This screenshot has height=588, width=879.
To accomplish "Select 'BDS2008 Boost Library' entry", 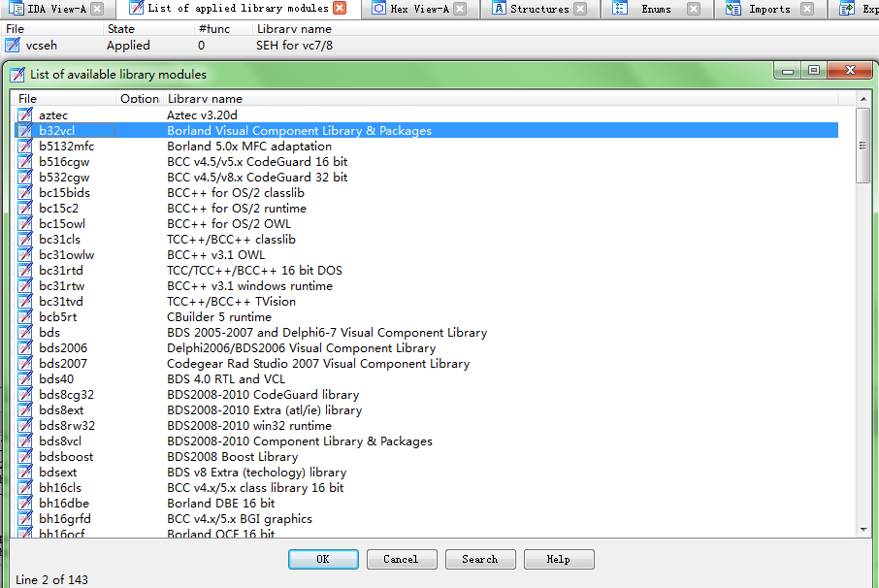I will [x=233, y=457].
